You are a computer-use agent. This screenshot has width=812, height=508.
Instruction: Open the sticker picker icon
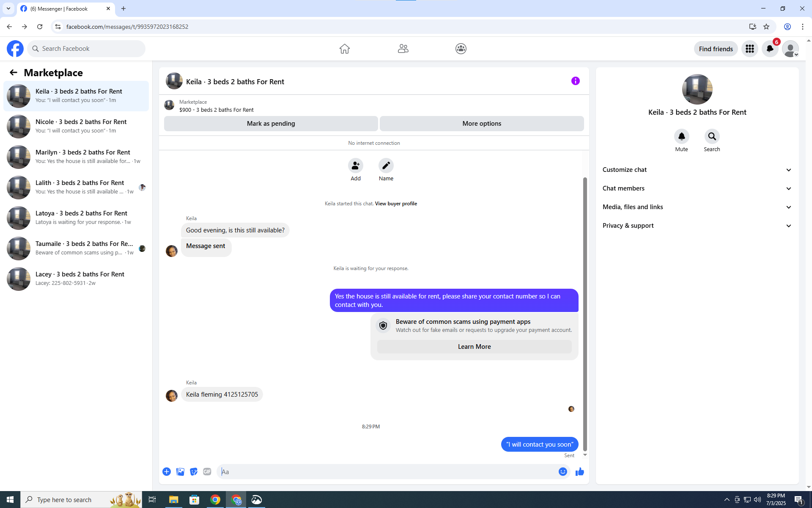194,472
